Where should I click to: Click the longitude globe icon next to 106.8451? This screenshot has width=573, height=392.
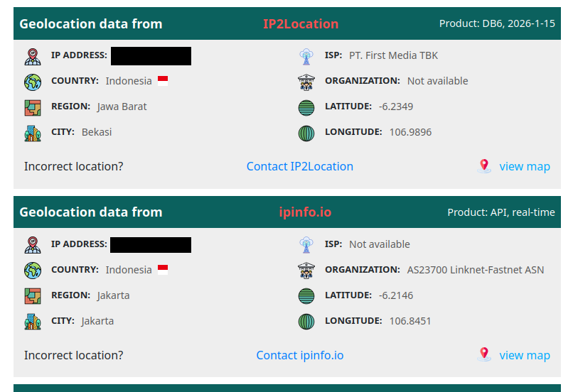[306, 322]
